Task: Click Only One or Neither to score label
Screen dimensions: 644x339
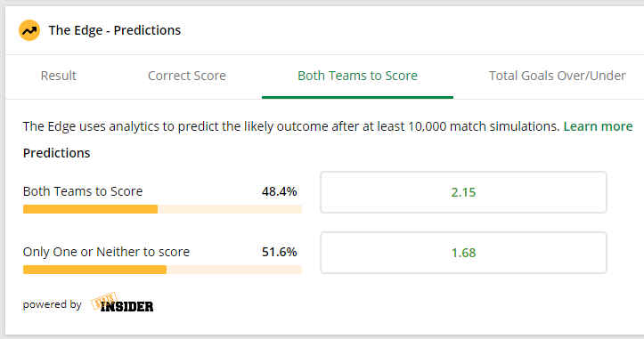Action: [106, 252]
